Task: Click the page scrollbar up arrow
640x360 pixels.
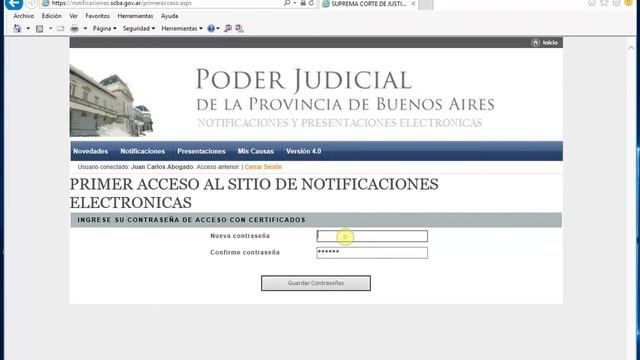Action: [x=631, y=48]
